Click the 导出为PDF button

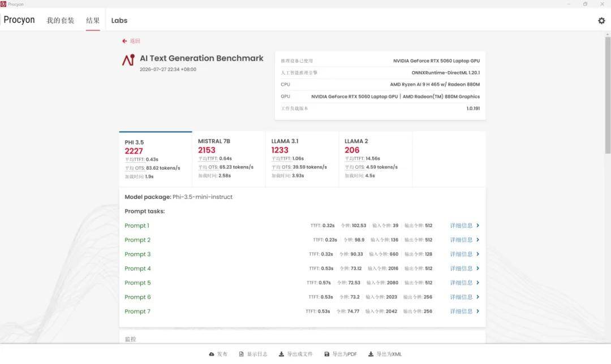click(341, 354)
